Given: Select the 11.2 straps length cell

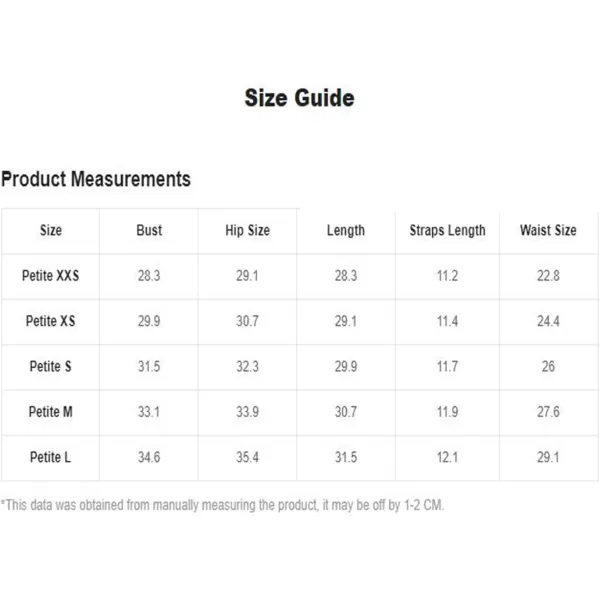Looking at the screenshot, I should pos(447,276).
